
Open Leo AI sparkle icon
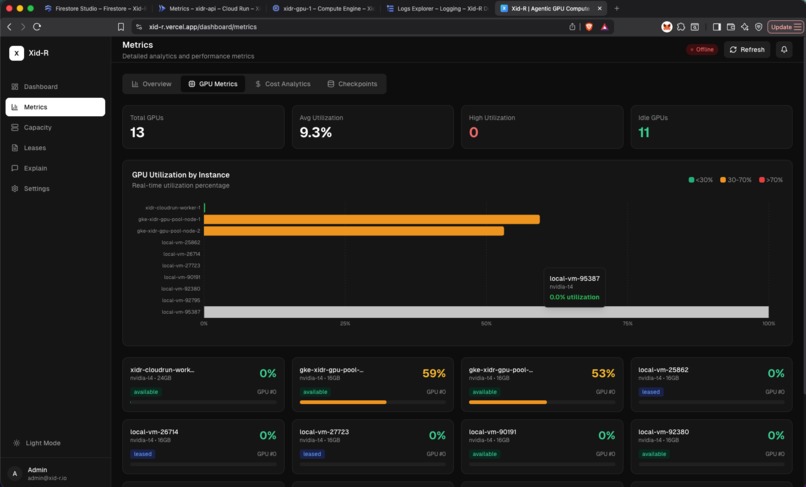click(745, 27)
